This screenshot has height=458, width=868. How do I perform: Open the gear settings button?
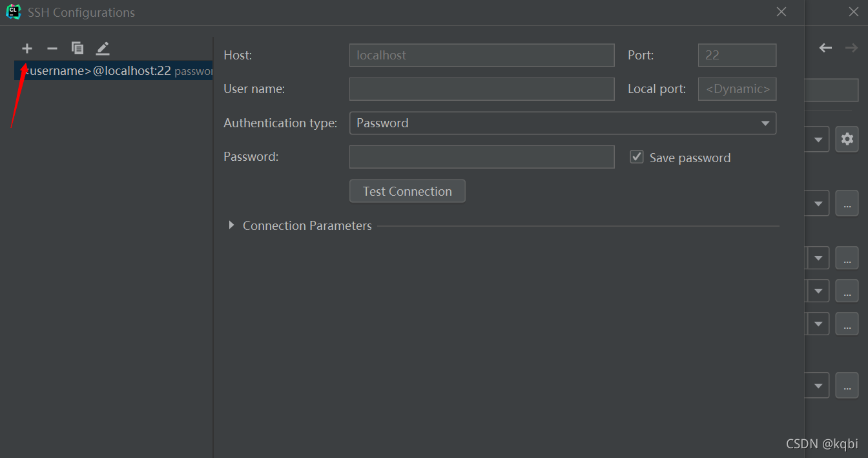point(847,139)
